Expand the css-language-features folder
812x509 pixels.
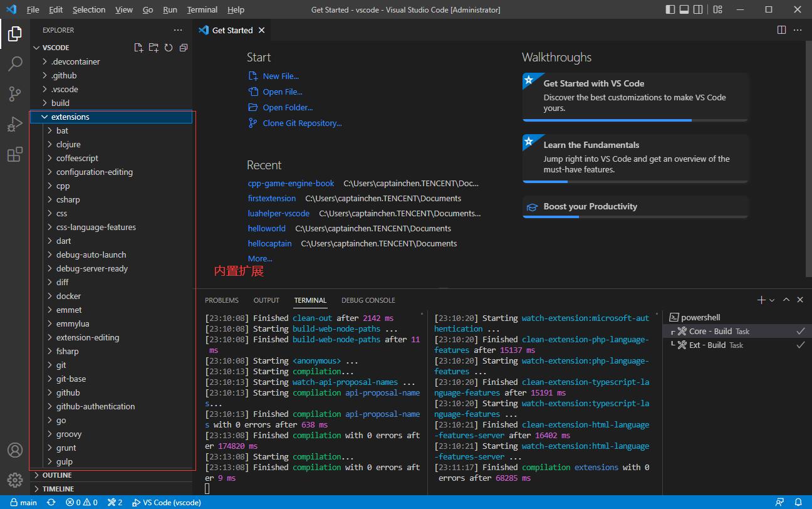111,227
